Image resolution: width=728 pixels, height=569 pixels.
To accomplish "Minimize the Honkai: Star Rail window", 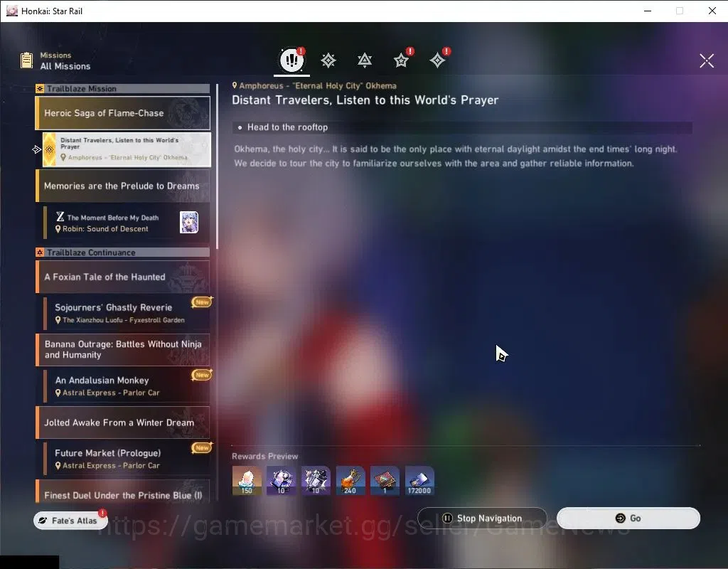I will (x=648, y=11).
